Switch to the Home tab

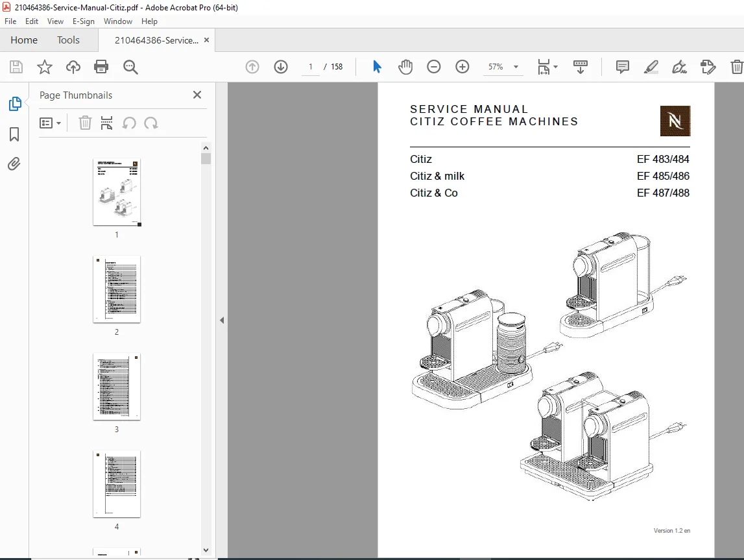pos(24,40)
